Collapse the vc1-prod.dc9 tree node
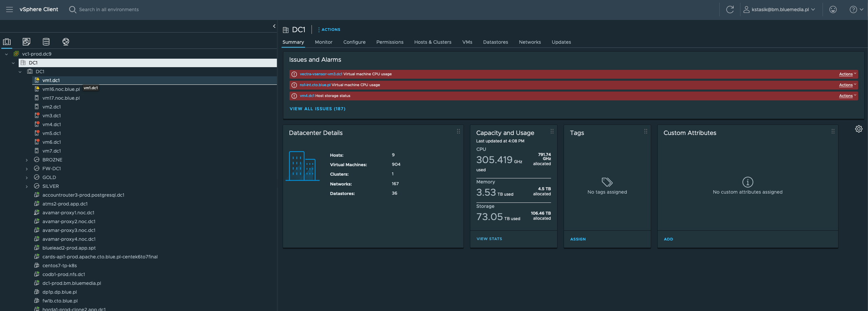868x311 pixels. pyautogui.click(x=6, y=54)
